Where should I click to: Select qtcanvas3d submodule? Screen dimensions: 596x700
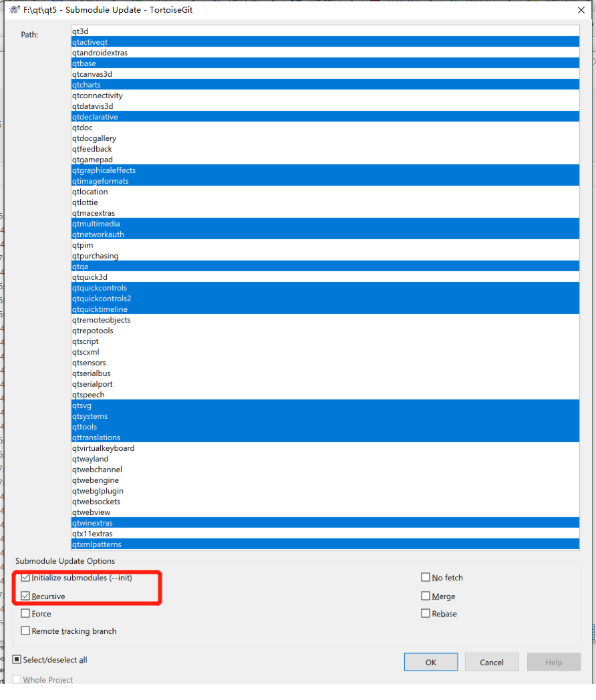pyautogui.click(x=325, y=74)
